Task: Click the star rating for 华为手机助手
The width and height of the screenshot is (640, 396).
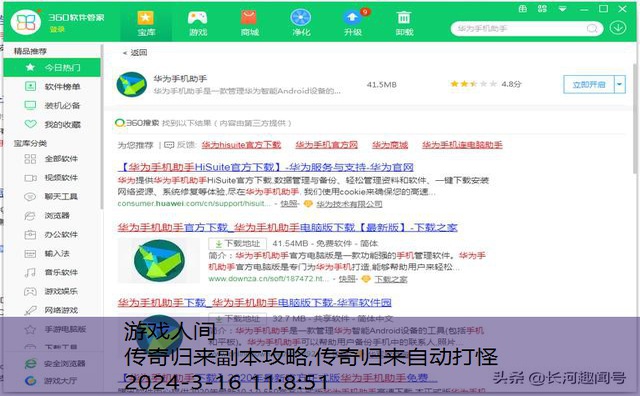Action: click(473, 84)
